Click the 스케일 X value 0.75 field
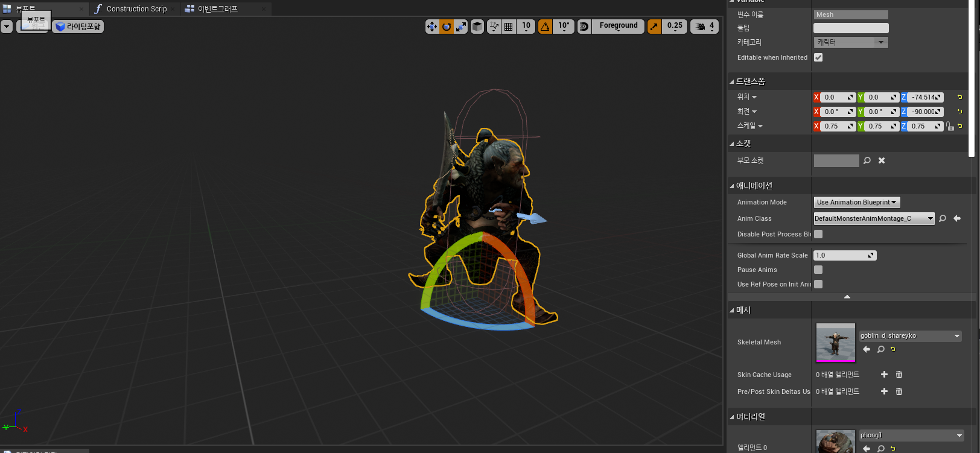 (838, 126)
